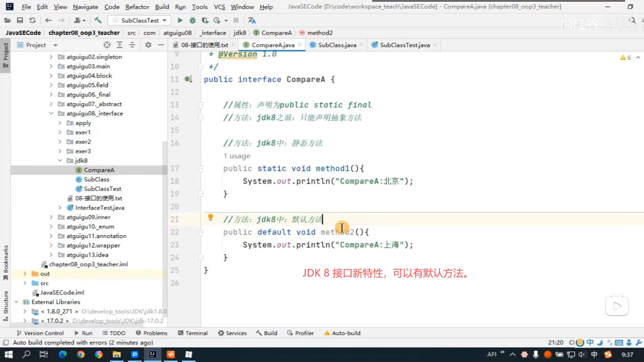Toggle fold marker at method1 line 17
The width and height of the screenshot is (644, 362).
coord(201,169)
